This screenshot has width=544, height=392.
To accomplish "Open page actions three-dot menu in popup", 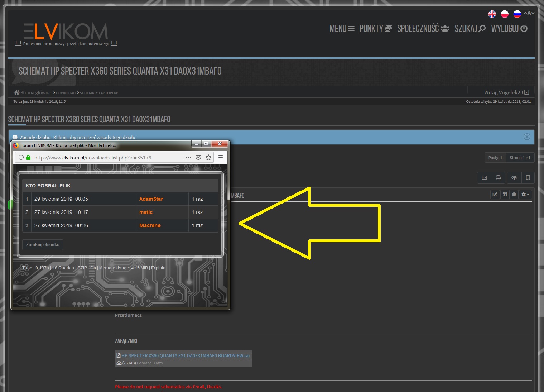I will click(188, 157).
